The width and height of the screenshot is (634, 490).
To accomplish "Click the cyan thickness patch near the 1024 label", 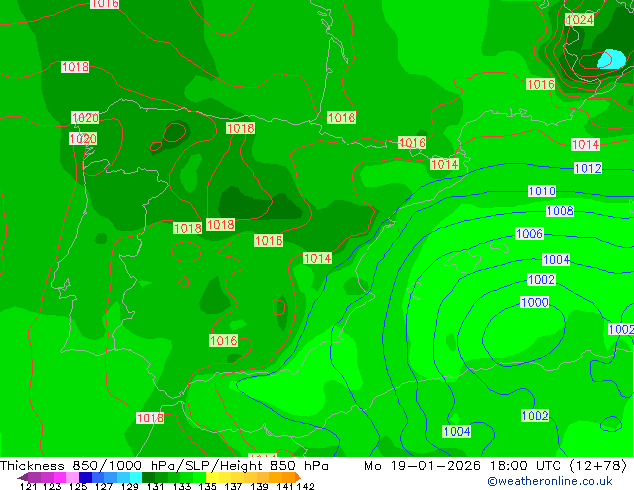I will pos(611,59).
